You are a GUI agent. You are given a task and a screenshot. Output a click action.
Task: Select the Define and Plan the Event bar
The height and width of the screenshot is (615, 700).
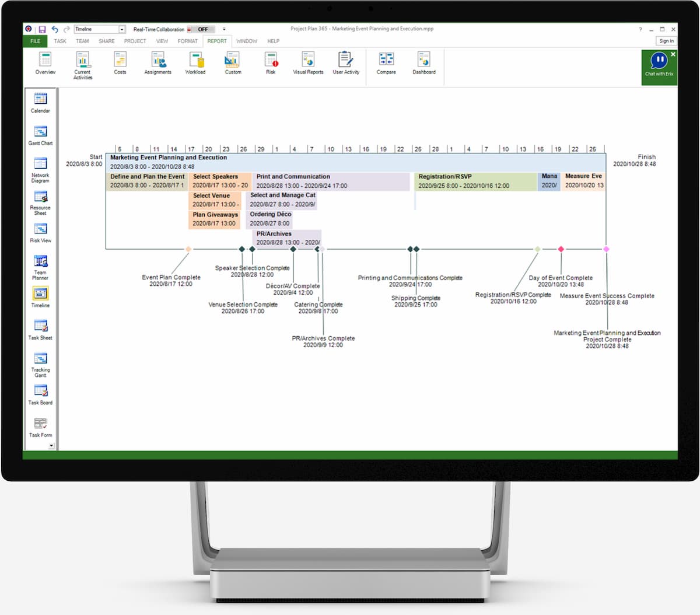(147, 181)
